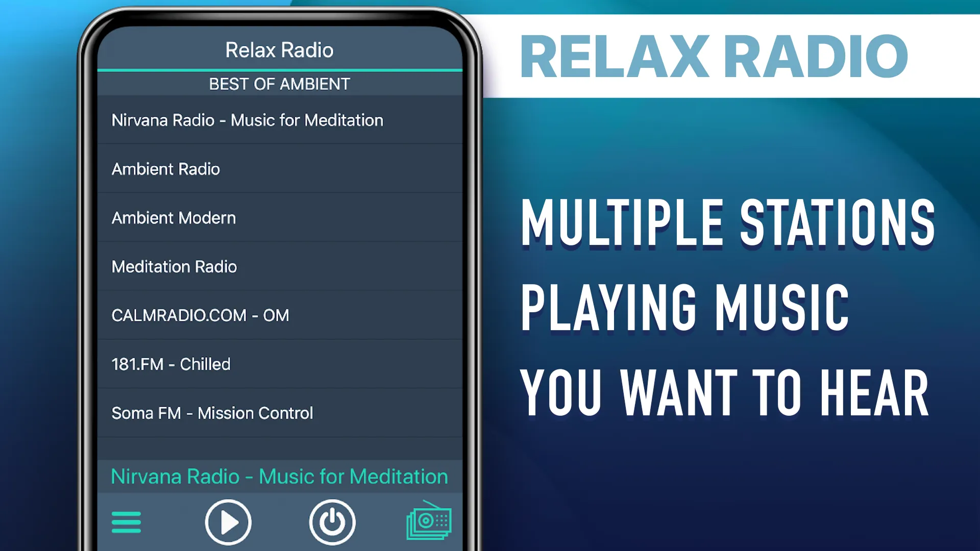Image resolution: width=980 pixels, height=551 pixels.
Task: Select CALMRADIO.COM - OM station
Action: [279, 315]
